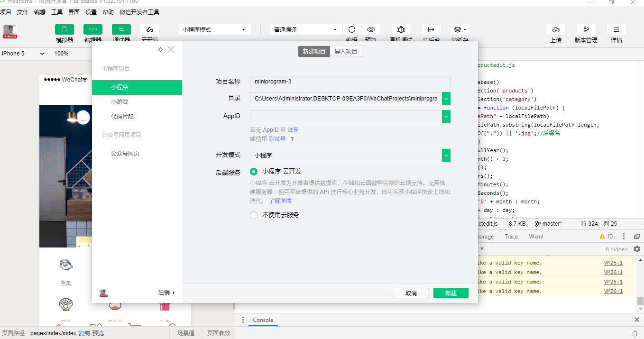Image resolution: width=644 pixels, height=339 pixels.
Task: Open the 普通编译 compile mode dropdown
Action: [306, 29]
